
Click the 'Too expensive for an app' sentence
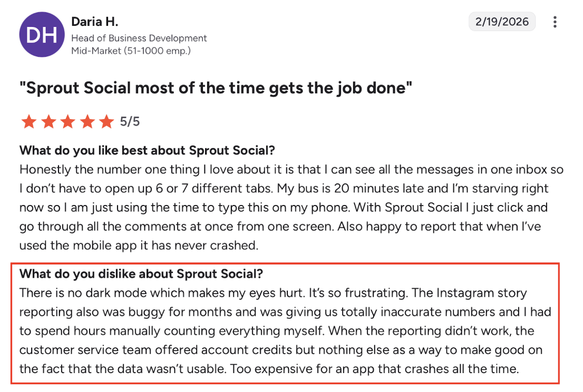tap(374, 369)
